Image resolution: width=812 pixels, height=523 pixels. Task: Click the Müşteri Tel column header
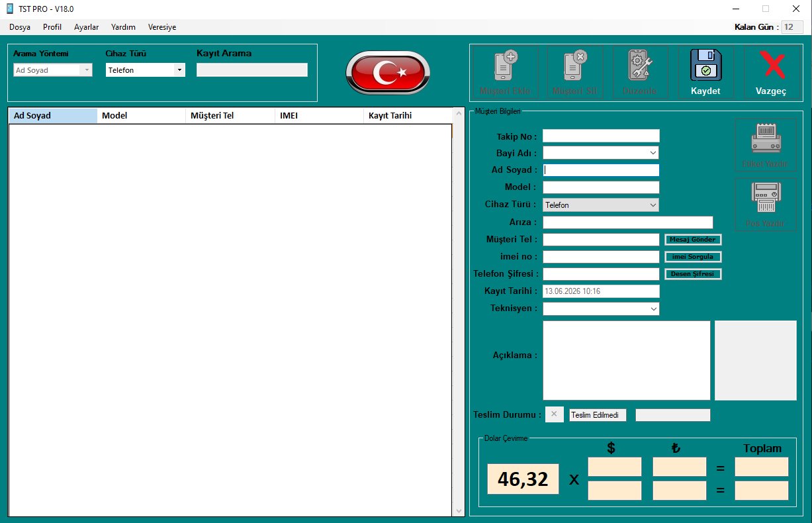pos(230,116)
